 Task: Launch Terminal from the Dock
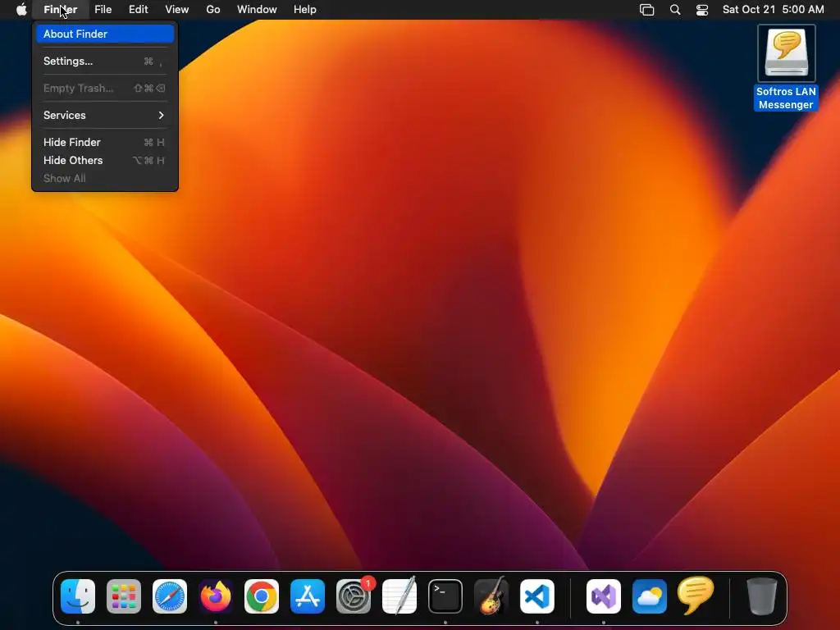coord(445,596)
